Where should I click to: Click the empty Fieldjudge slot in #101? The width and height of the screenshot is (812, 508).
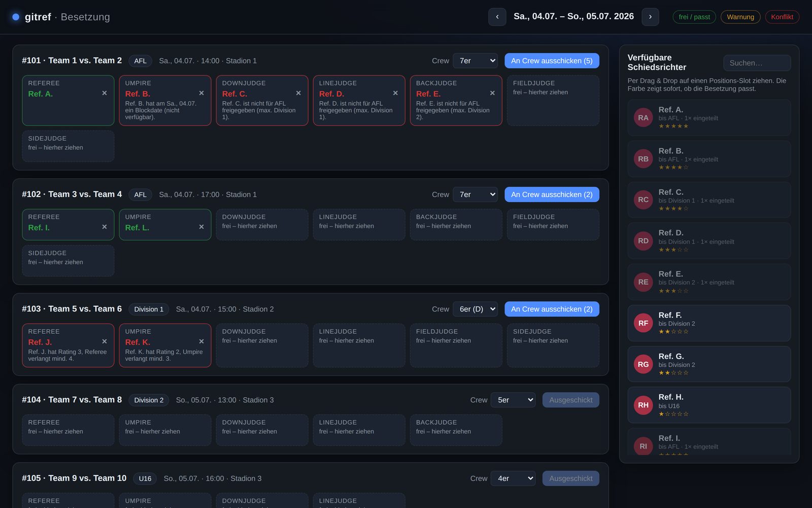[553, 101]
